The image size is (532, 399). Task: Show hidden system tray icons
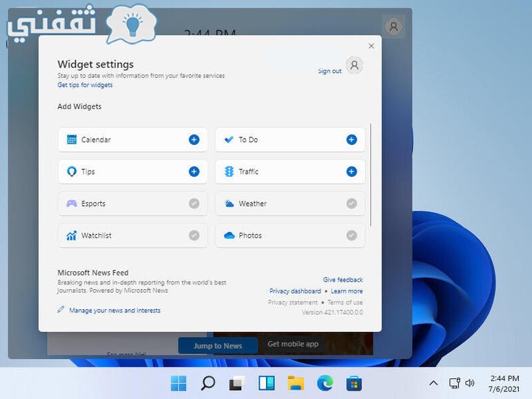tap(433, 383)
